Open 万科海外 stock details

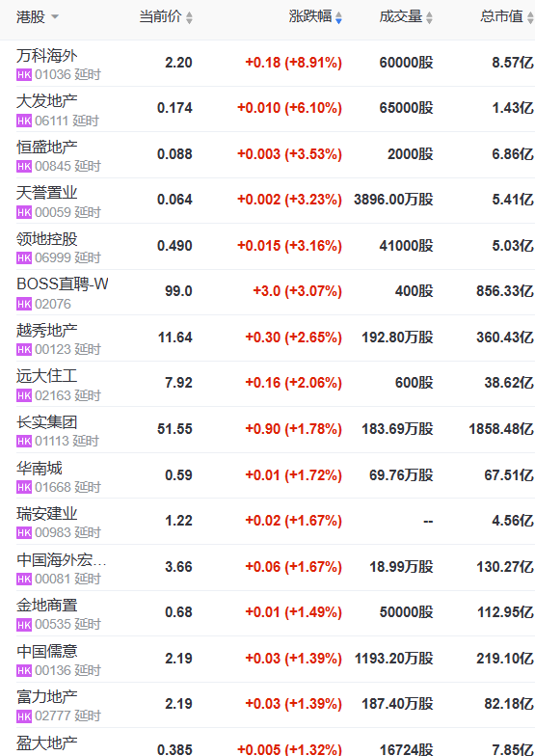point(46,56)
